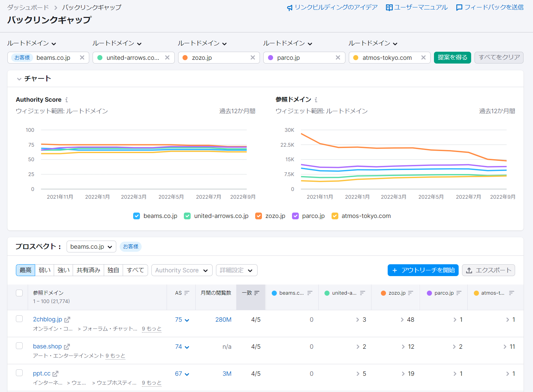Screen dimensions: 533x392
Task: Open 2chblog.jp domain link
Action: pyautogui.click(x=48, y=319)
